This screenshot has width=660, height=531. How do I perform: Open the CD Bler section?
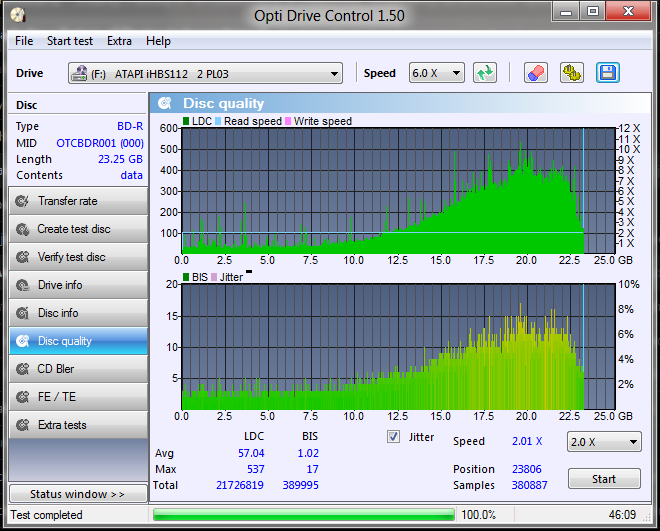[x=78, y=369]
